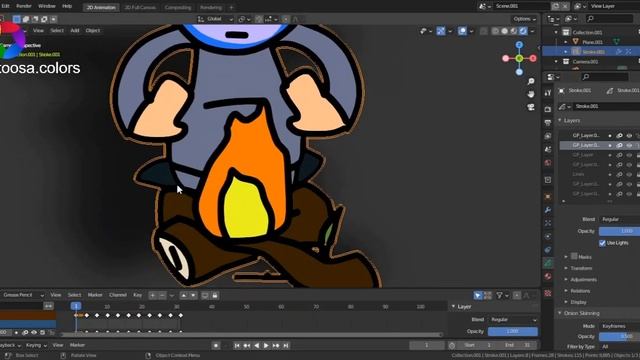Open the Options dropdown in viewport header

click(524, 19)
